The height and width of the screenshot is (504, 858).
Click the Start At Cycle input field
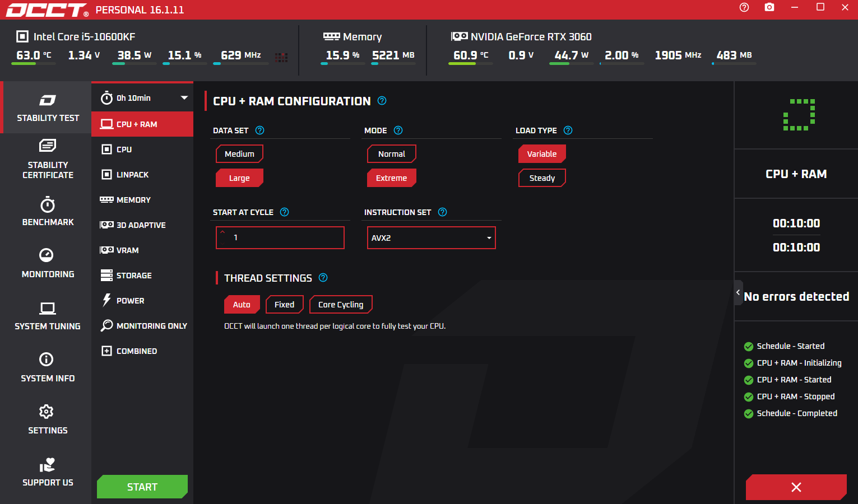pos(280,238)
